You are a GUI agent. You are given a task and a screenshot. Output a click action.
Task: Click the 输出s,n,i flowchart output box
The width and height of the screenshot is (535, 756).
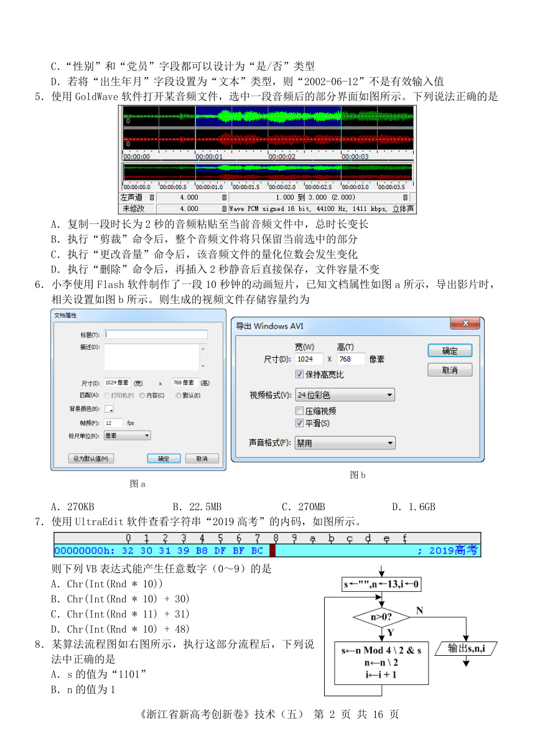pos(466,648)
